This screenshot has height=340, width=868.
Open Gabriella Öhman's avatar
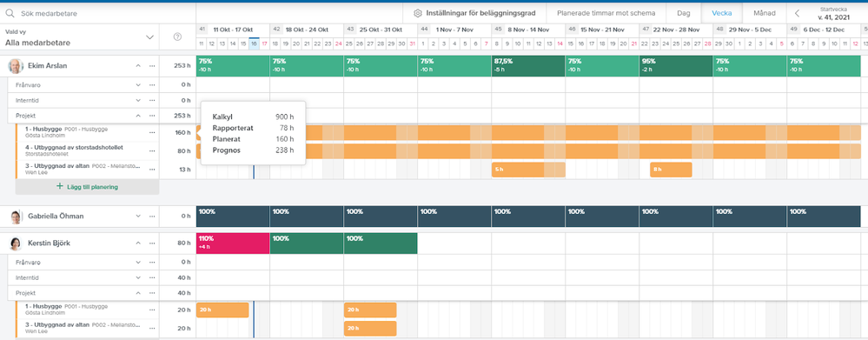(x=16, y=216)
